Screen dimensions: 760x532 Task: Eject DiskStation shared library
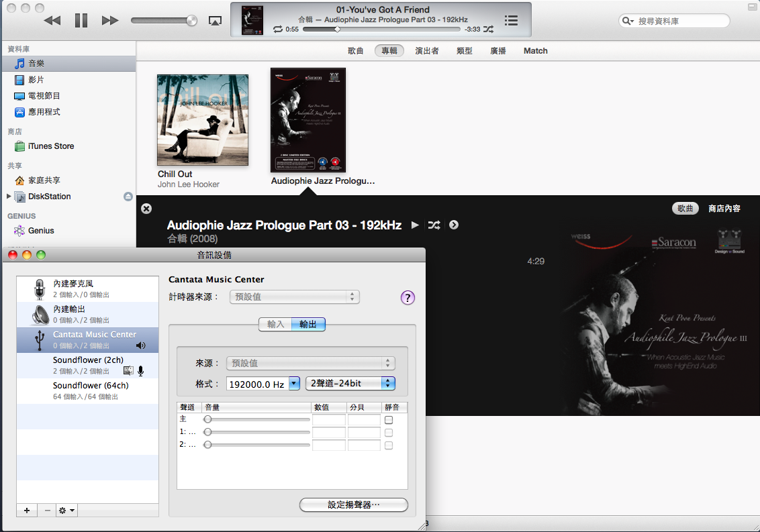[128, 196]
